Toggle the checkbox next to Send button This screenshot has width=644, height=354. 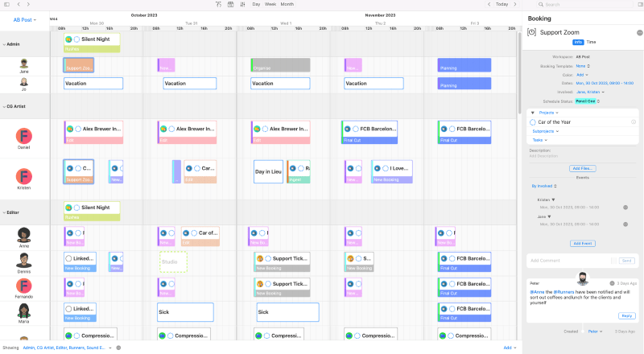pyautogui.click(x=613, y=261)
